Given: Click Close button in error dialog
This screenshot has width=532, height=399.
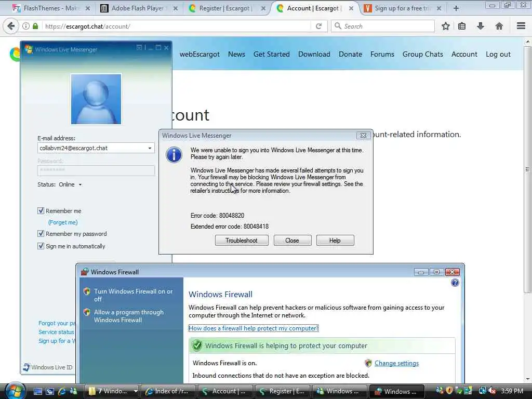Looking at the screenshot, I should pos(292,241).
